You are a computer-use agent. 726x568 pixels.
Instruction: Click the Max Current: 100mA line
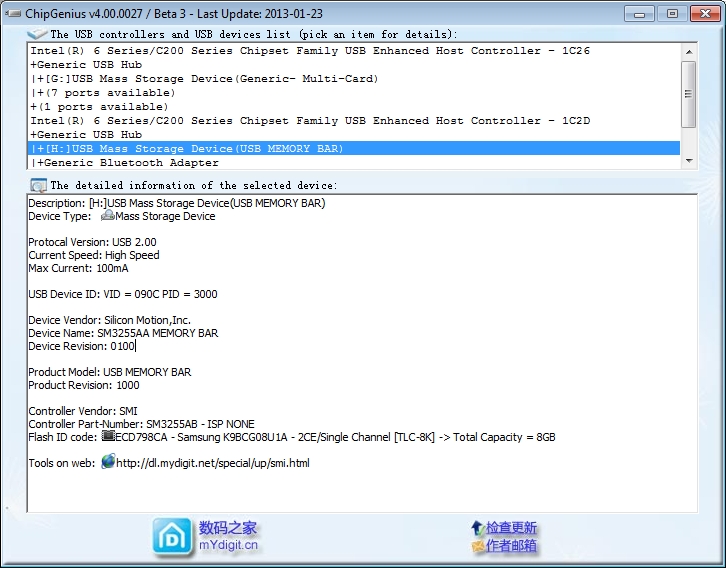coord(78,268)
